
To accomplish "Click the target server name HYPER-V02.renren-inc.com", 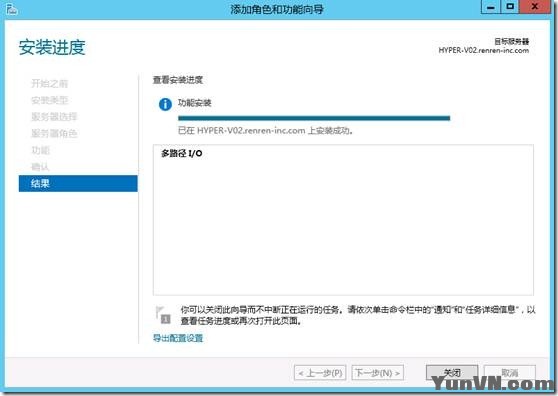I will (484, 51).
